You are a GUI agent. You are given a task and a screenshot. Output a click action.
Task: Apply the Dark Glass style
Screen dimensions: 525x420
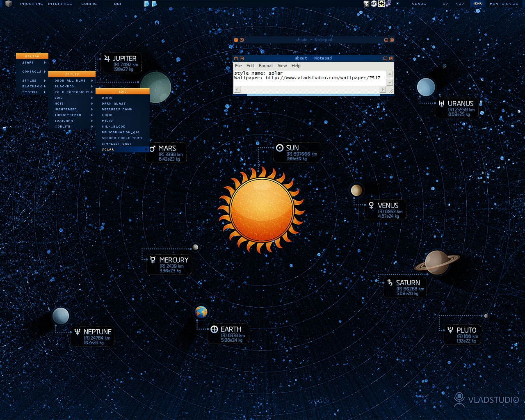(x=123, y=104)
